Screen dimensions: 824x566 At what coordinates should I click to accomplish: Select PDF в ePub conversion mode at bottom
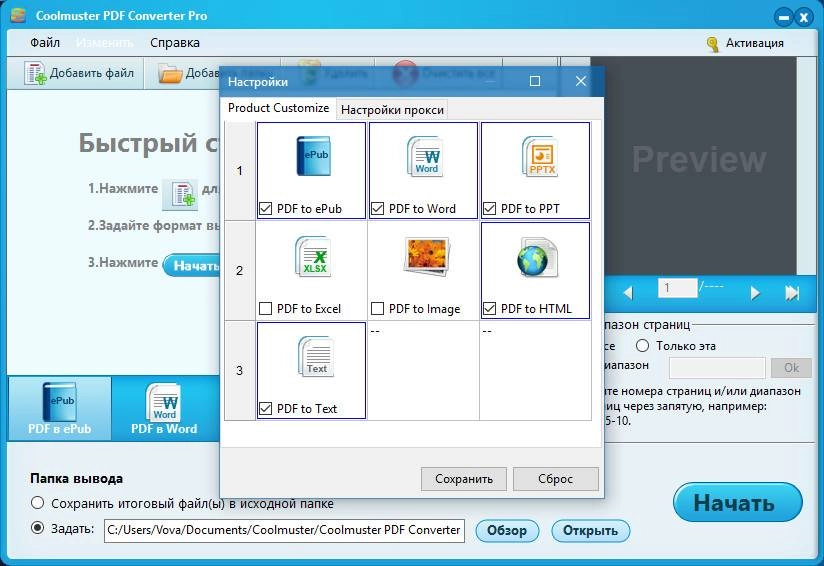click(59, 408)
